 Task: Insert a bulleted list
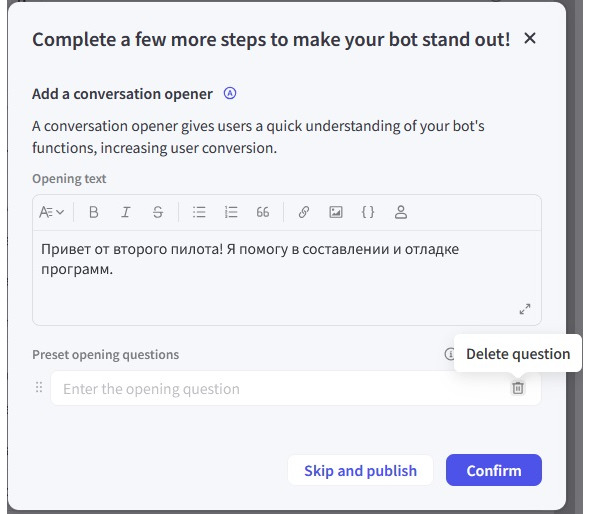point(199,212)
